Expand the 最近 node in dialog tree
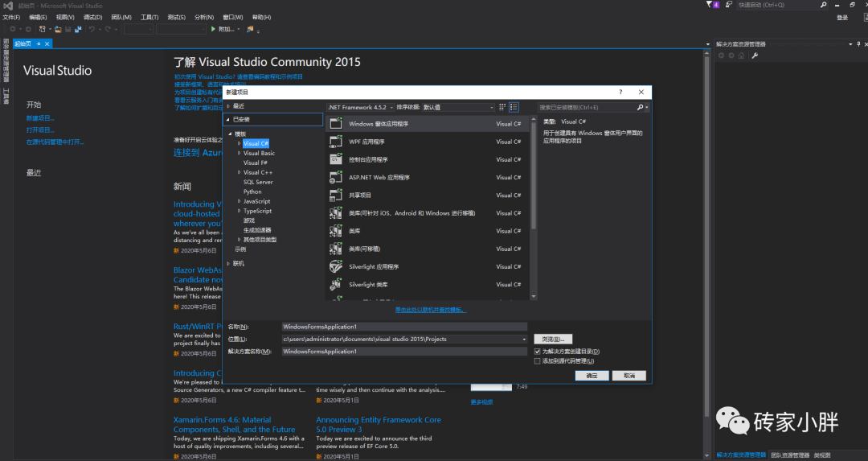868x461 pixels. (228, 106)
